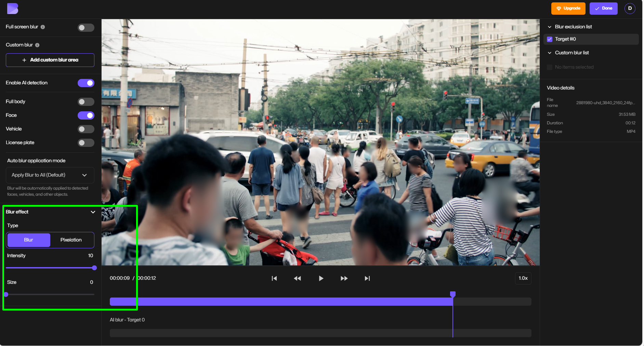Collapse the Blur effect section

[x=93, y=212]
